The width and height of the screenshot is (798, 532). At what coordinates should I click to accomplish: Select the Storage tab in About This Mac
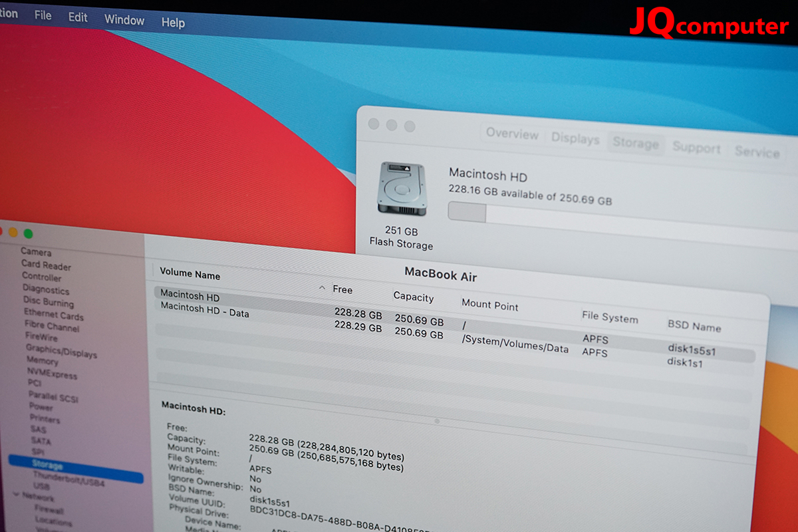tap(636, 143)
